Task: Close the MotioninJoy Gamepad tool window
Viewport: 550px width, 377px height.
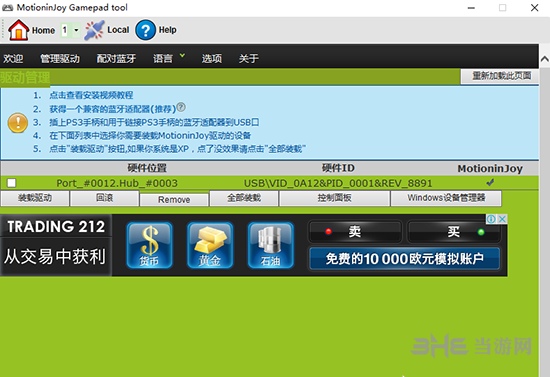Action: tap(535, 8)
